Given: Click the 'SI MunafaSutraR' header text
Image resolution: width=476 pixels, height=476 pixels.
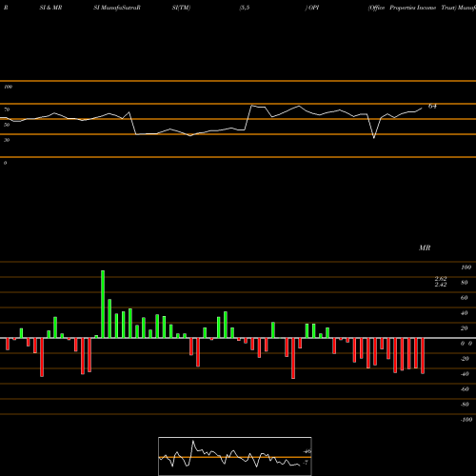Looking at the screenshot, I should tap(117, 8).
